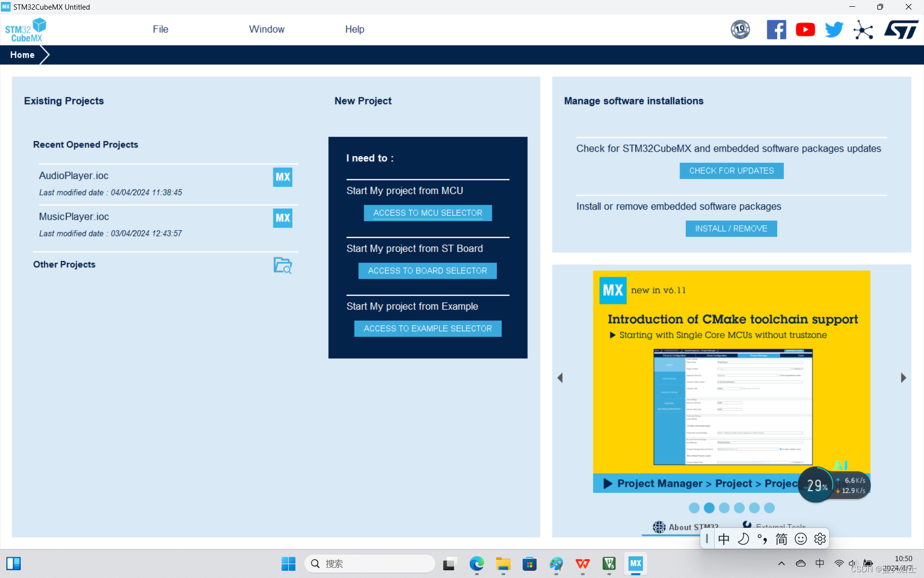Image resolution: width=924 pixels, height=578 pixels.
Task: Click the ST logo icon
Action: tap(901, 30)
